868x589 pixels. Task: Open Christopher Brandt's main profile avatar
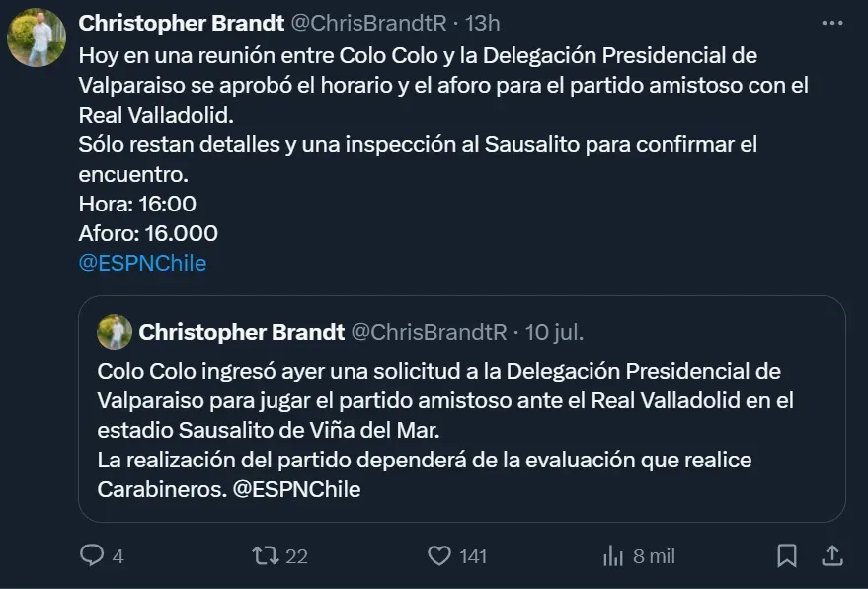(37, 38)
